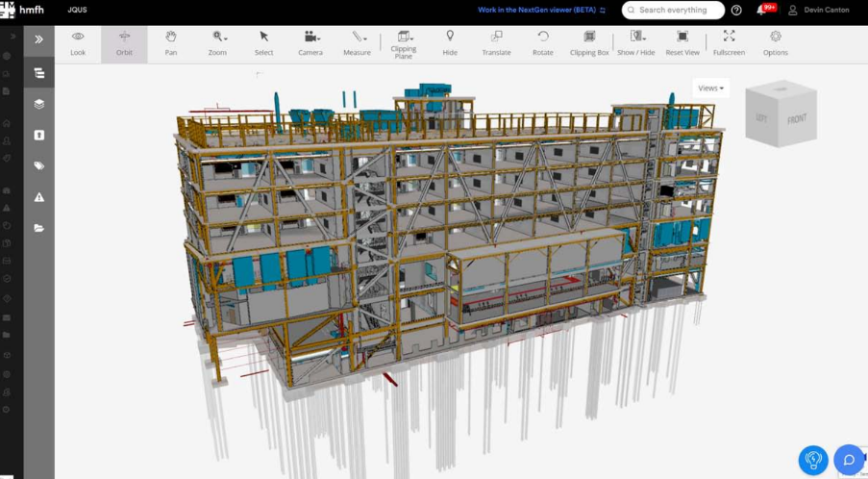Enable the Clipping Box tool
Screen dimensions: 868x479
pos(589,43)
